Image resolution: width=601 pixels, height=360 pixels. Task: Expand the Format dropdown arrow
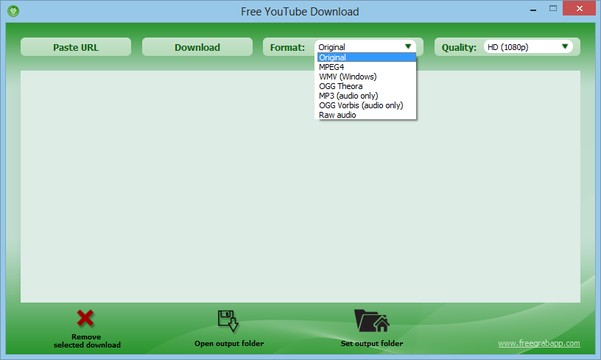click(408, 46)
